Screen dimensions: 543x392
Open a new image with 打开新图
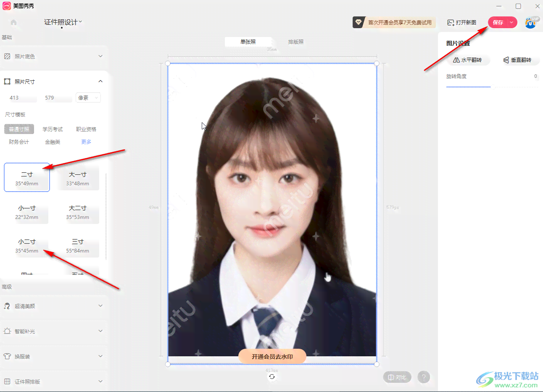coord(462,22)
